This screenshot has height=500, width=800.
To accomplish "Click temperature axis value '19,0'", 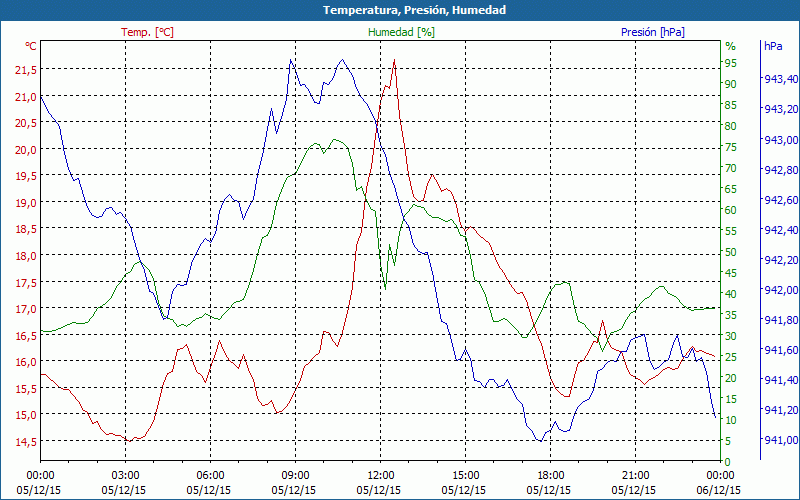I will click(26, 203).
